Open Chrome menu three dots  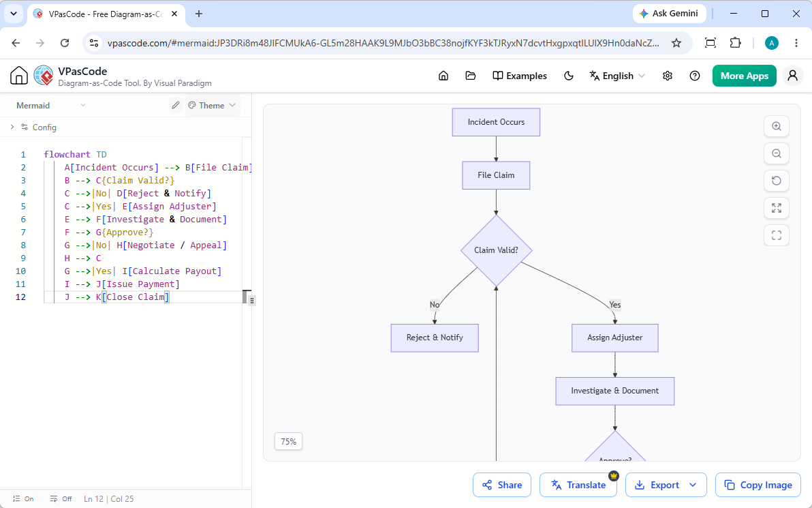tap(796, 43)
